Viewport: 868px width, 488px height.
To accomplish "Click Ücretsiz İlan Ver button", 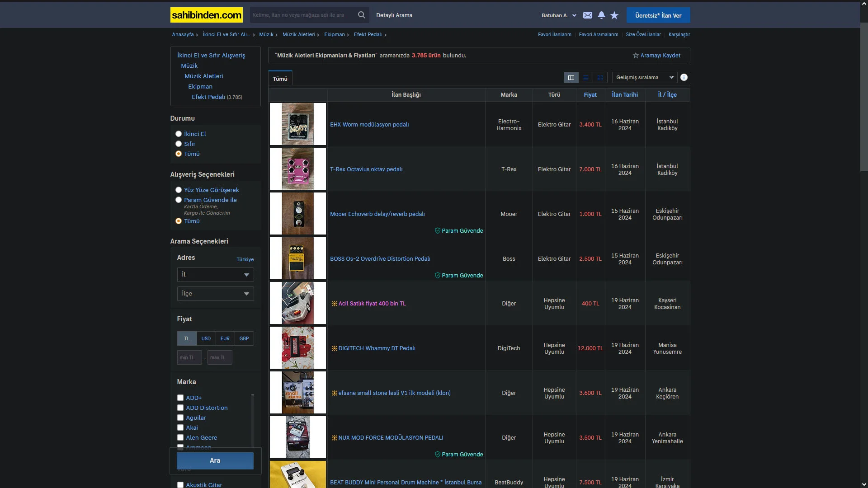I will pyautogui.click(x=658, y=15).
